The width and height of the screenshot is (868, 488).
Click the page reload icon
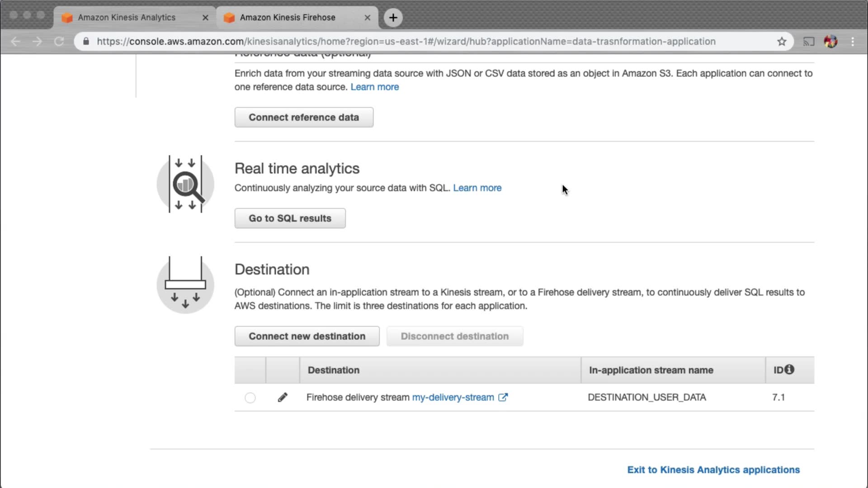click(x=59, y=42)
